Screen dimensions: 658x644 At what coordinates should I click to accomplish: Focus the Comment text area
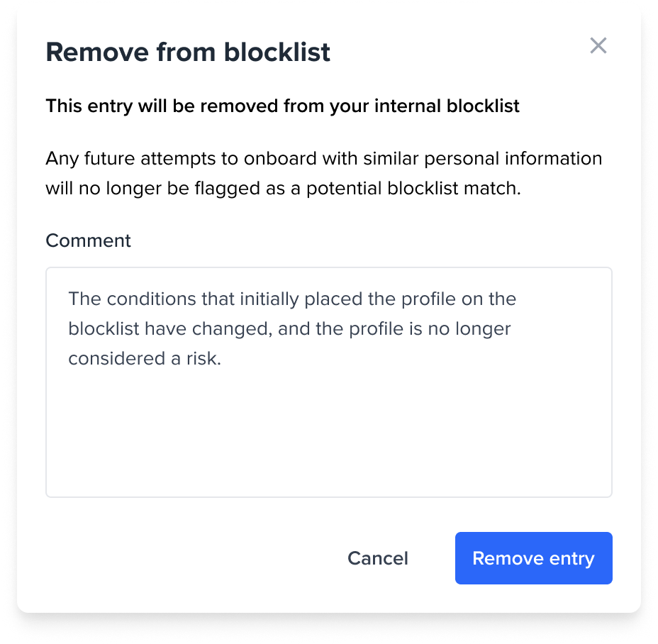(328, 426)
